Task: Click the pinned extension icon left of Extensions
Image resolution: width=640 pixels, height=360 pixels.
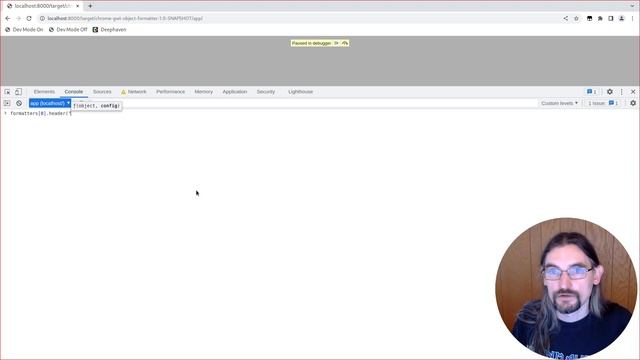Action: (x=589, y=18)
